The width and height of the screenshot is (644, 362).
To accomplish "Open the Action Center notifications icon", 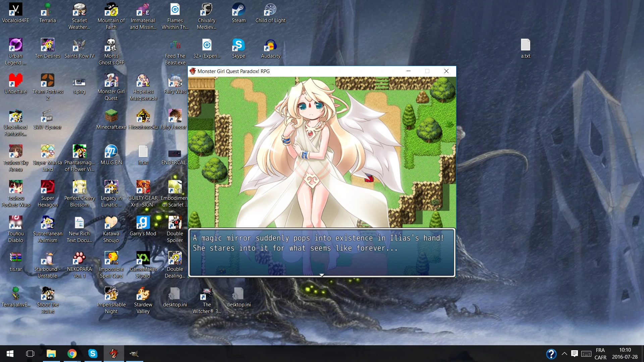I will coord(574,354).
